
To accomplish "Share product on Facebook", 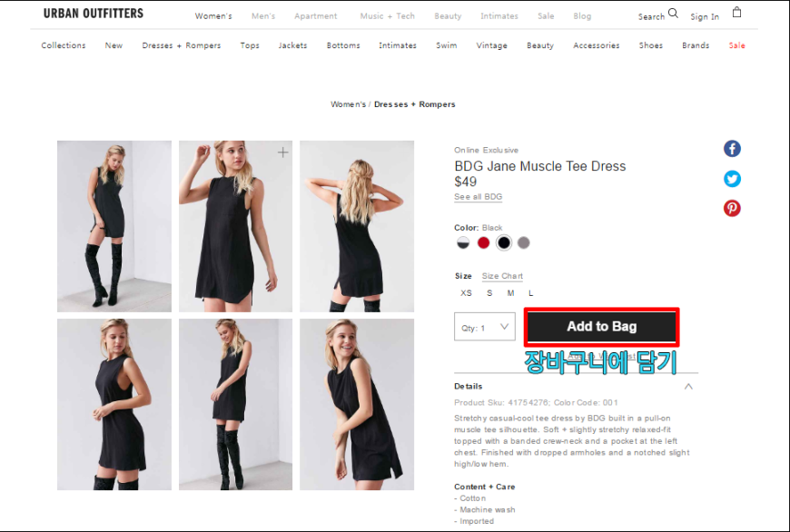I will [x=732, y=149].
